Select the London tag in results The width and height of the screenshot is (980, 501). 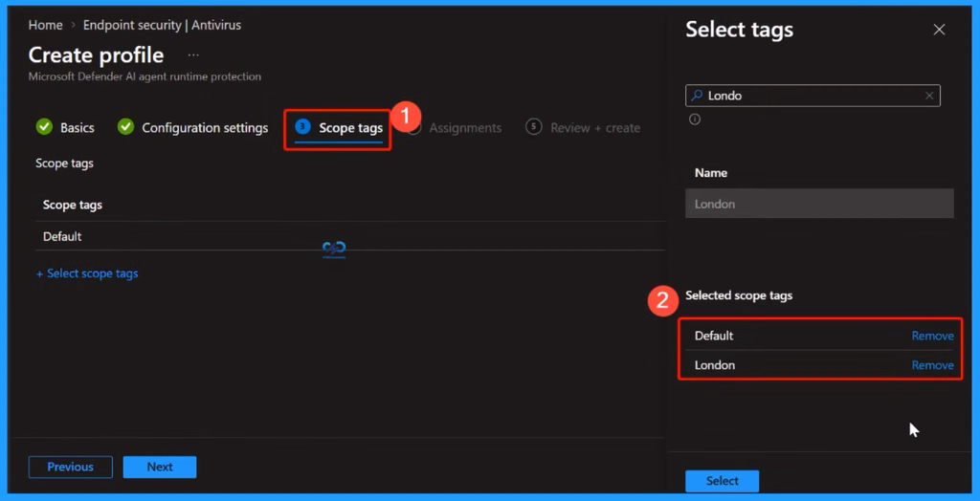[819, 204]
